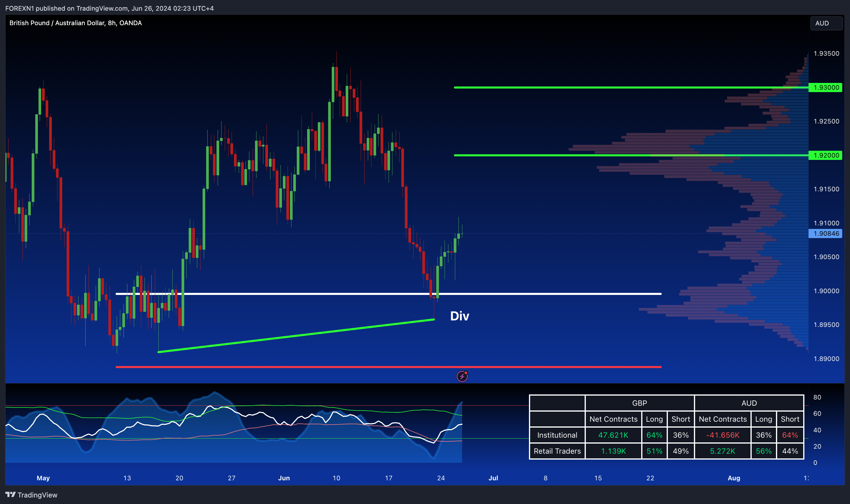
Task: Click the Jul label on time axis
Action: [x=493, y=478]
